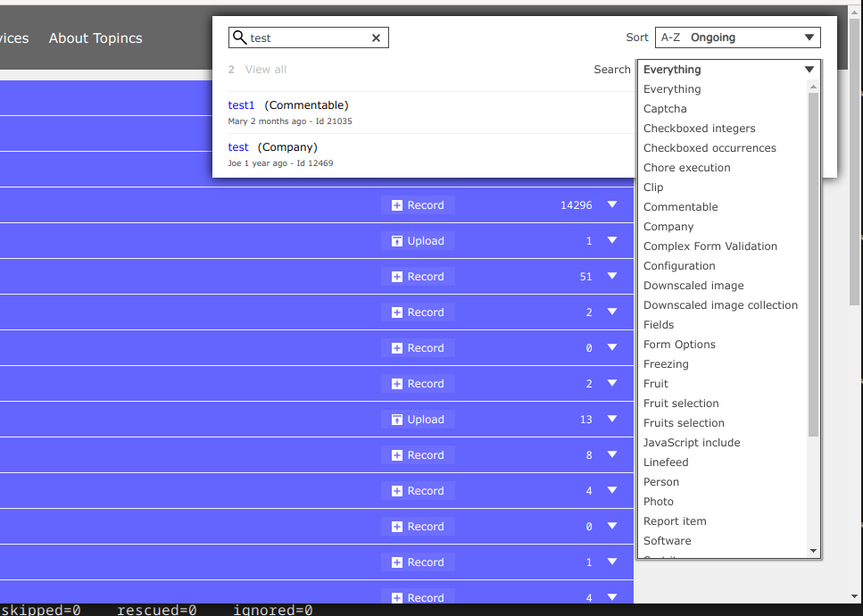The image size is (863, 616).
Task: Click the magnifying glass search icon
Action: point(239,37)
